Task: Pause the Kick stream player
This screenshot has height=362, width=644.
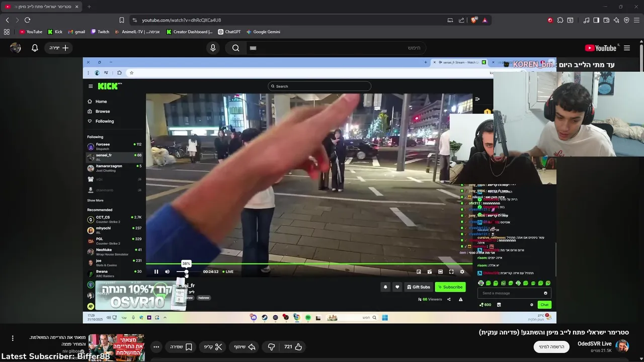Action: (x=156, y=271)
